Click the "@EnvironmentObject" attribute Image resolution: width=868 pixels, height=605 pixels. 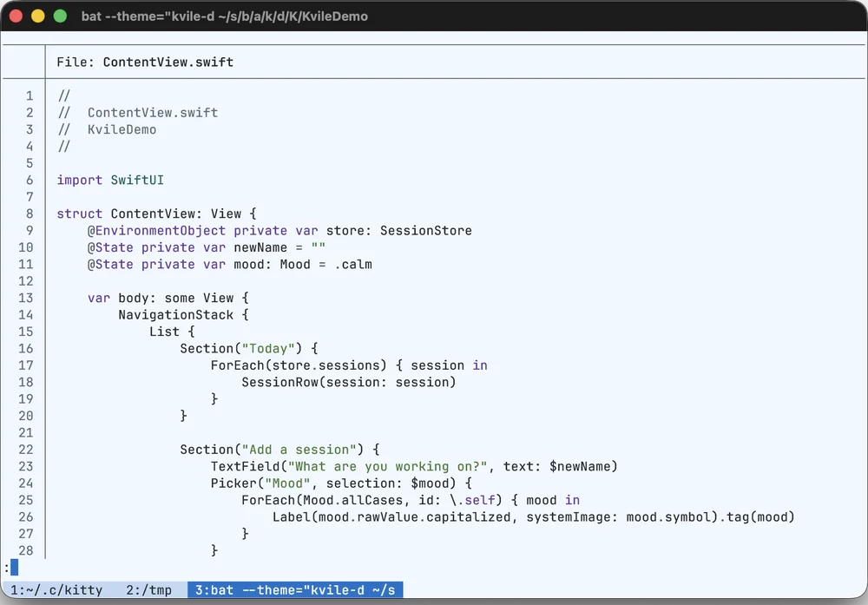[x=156, y=230]
